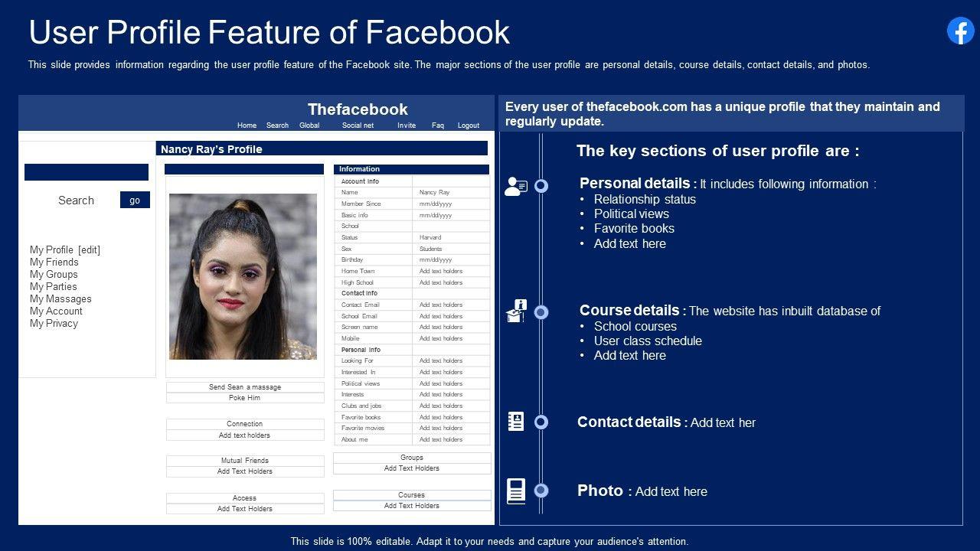
Task: Click the Send Sean a massage button
Action: [x=245, y=387]
